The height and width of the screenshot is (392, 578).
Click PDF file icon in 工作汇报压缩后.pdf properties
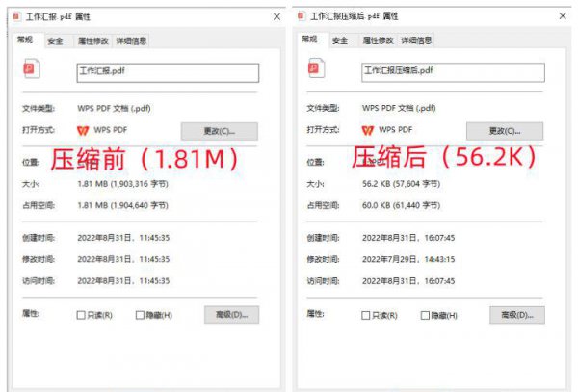(316, 68)
